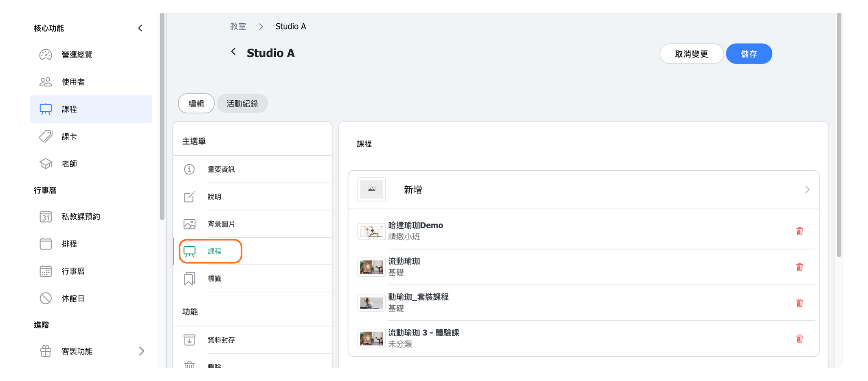Click the 休館日 blocked circle icon
Viewport: 868px width, 381px height.
tap(46, 298)
